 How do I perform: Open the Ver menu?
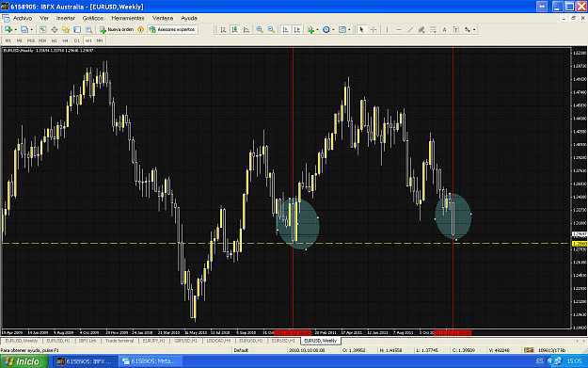[x=44, y=18]
